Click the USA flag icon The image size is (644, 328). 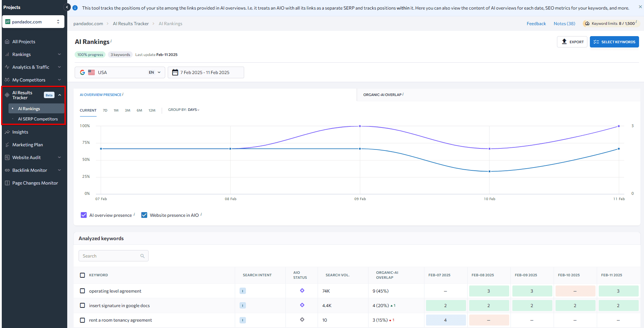pyautogui.click(x=92, y=72)
